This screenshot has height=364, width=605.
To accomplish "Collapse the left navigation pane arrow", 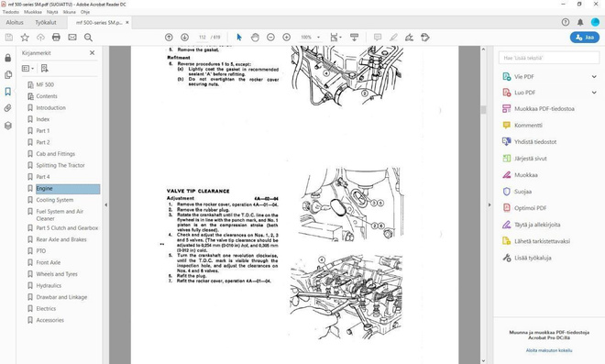I will coord(105,205).
